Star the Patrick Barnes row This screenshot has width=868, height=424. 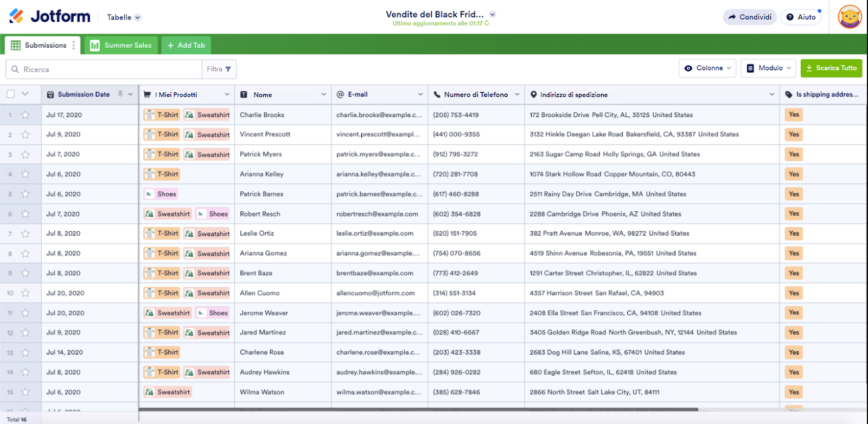point(25,194)
